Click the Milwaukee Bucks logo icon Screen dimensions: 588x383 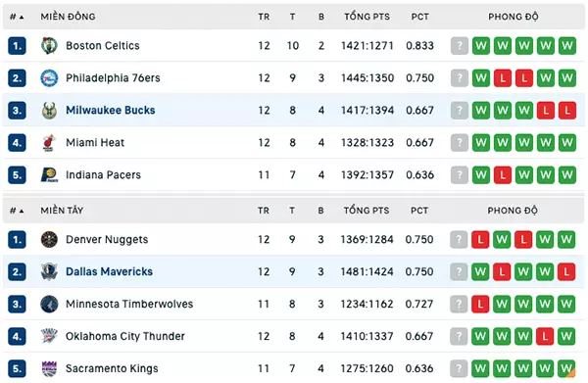(x=49, y=111)
